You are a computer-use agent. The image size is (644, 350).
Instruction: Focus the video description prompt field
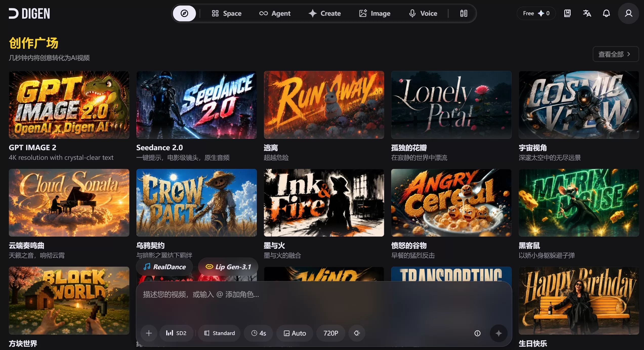324,301
